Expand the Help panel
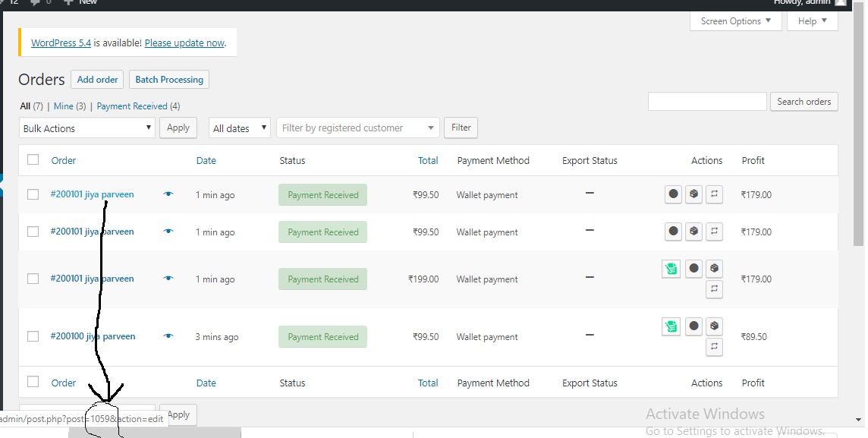Image resolution: width=868 pixels, height=438 pixels. click(x=812, y=21)
